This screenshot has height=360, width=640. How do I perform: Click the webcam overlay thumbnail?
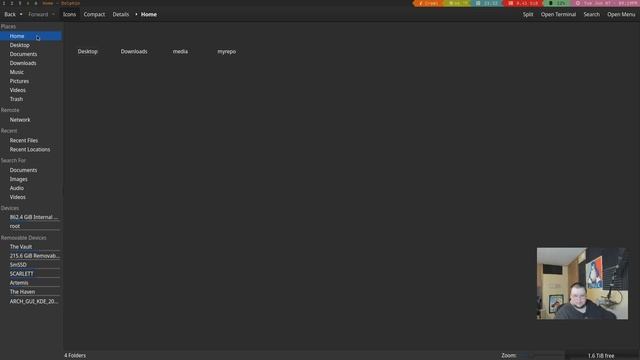coord(582,283)
